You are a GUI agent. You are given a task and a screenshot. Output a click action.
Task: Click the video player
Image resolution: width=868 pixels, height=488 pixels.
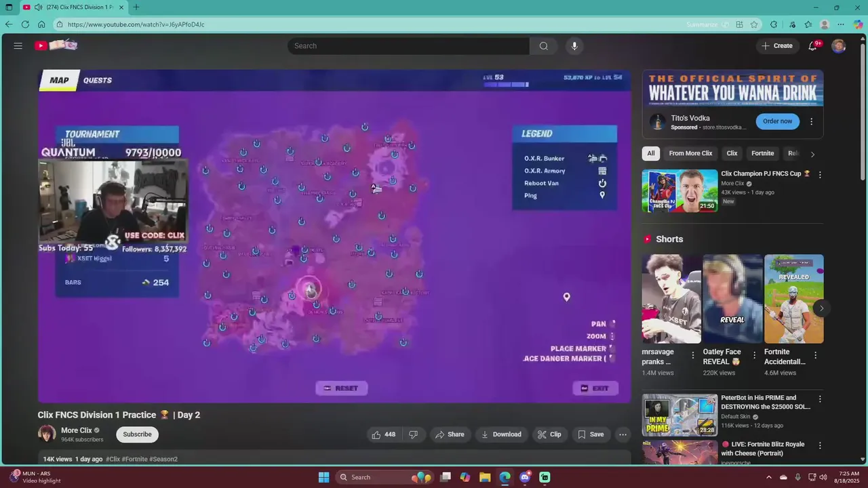click(x=334, y=237)
